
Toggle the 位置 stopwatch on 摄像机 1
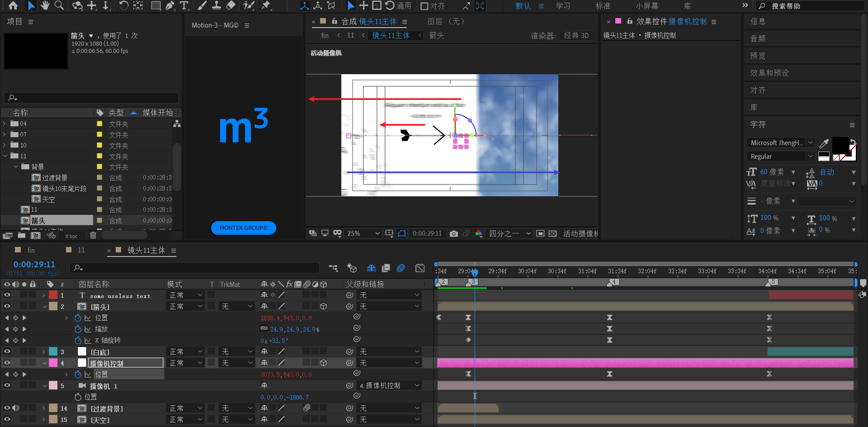coord(78,397)
